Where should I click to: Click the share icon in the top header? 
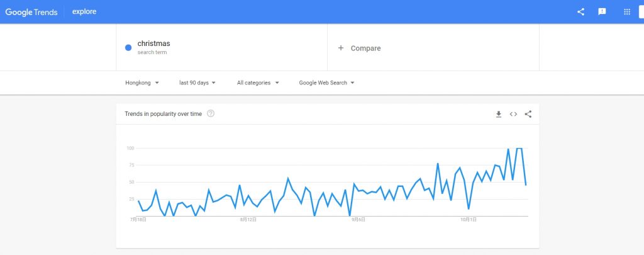[x=580, y=11]
